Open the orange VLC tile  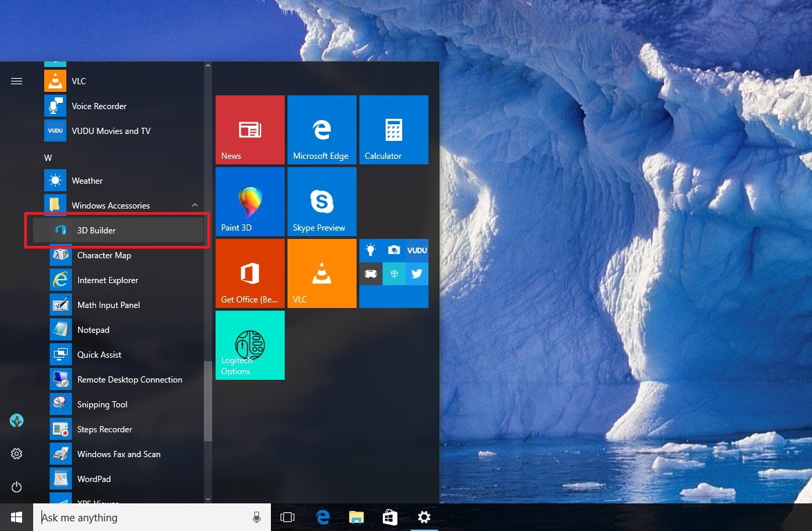[x=322, y=273]
